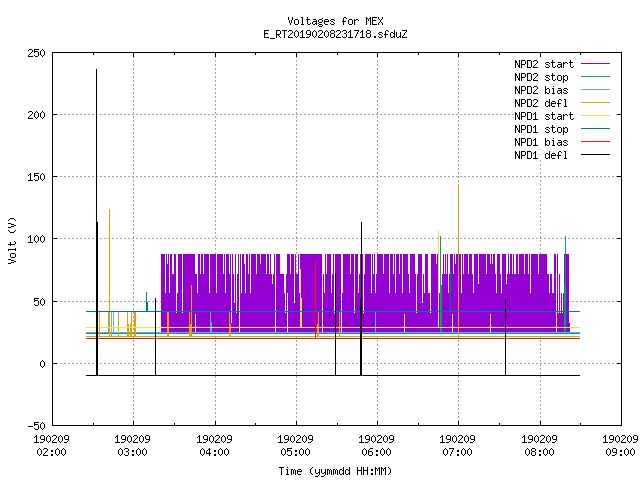640x480 pixels.
Task: Click the NPD2 stop green legend line
Action: pos(595,77)
